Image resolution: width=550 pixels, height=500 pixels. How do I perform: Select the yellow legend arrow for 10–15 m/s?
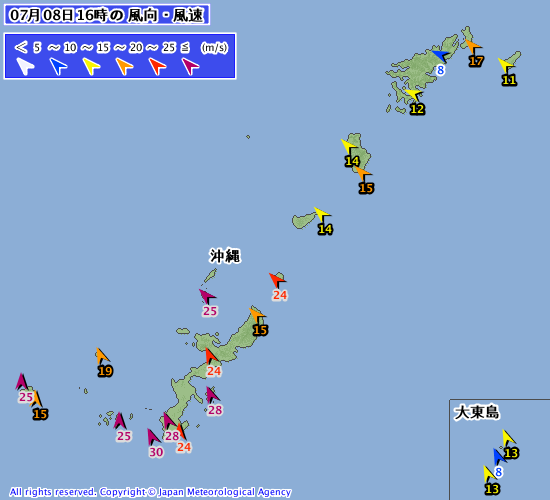pos(91,66)
